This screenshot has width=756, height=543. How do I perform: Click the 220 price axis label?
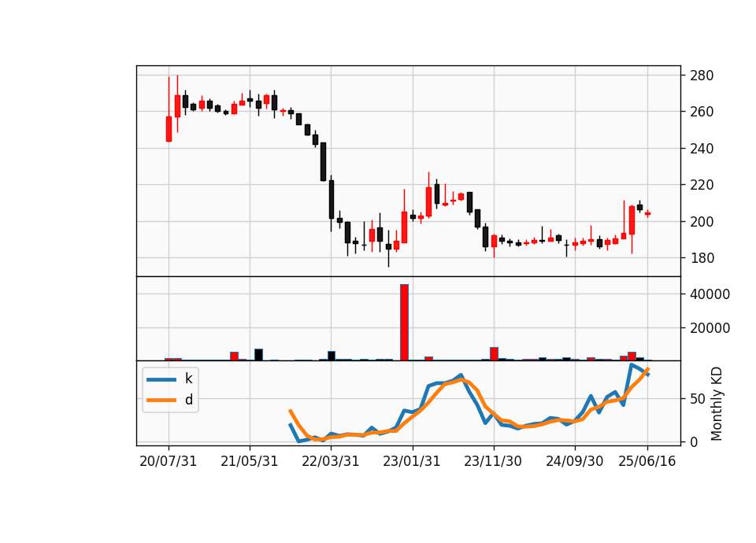pyautogui.click(x=702, y=185)
